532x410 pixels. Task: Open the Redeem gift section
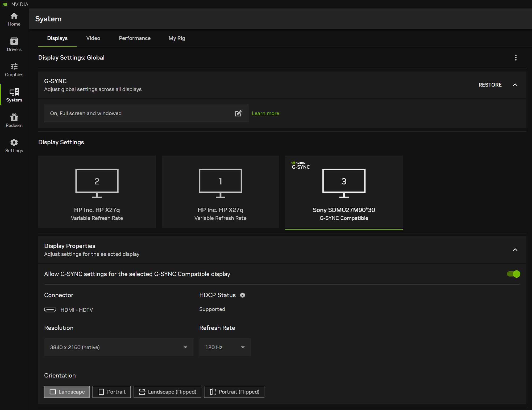pos(14,120)
